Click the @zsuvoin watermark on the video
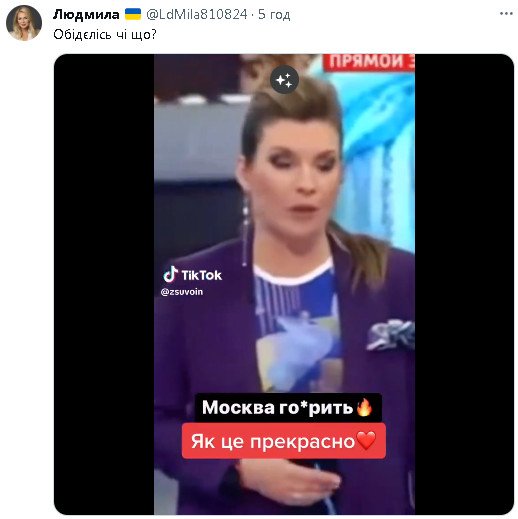The height and width of the screenshot is (519, 518). pos(182,292)
